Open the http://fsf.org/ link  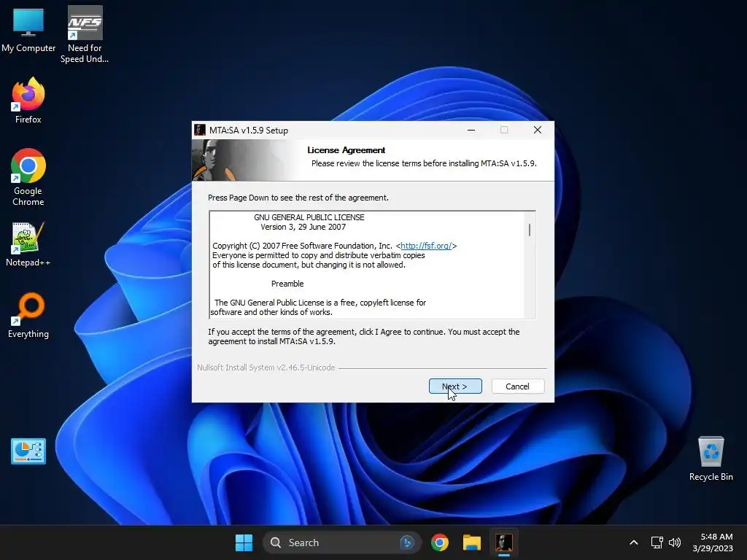(426, 246)
